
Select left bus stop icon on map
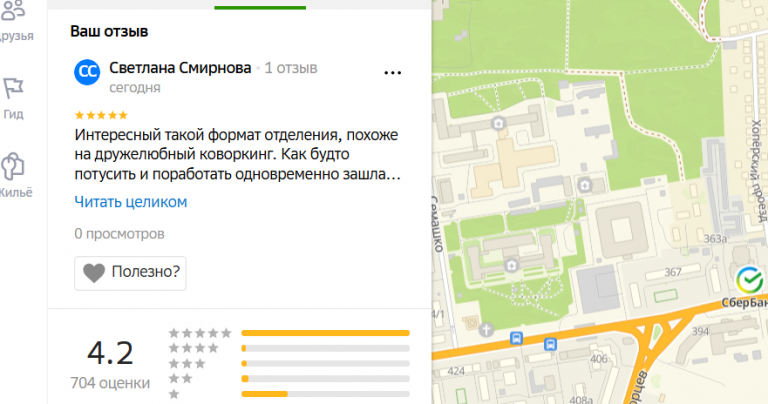516,338
